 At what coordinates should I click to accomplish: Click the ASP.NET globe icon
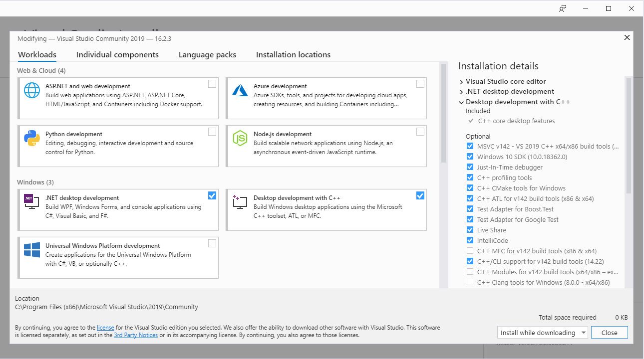coord(32,90)
